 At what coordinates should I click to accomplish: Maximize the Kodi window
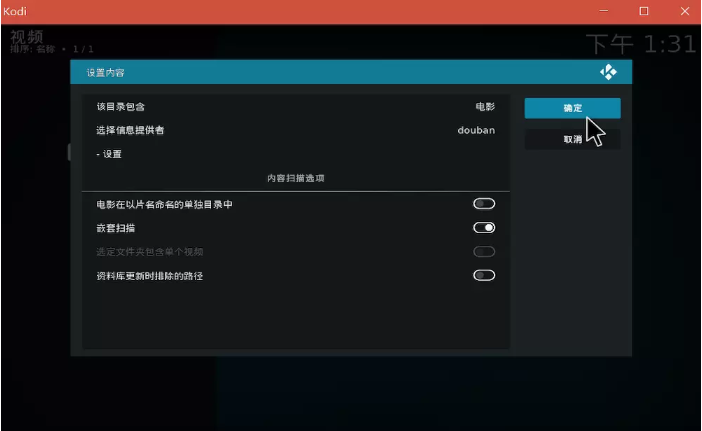tap(644, 11)
